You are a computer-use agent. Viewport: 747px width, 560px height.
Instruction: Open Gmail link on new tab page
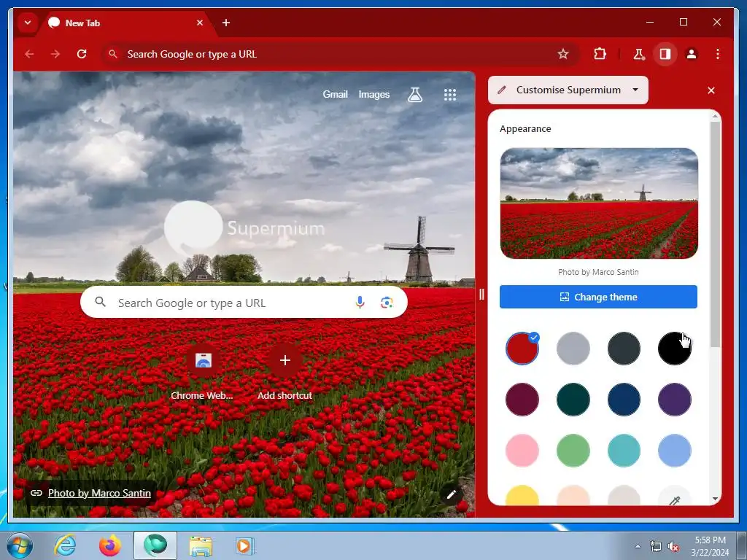click(x=335, y=94)
